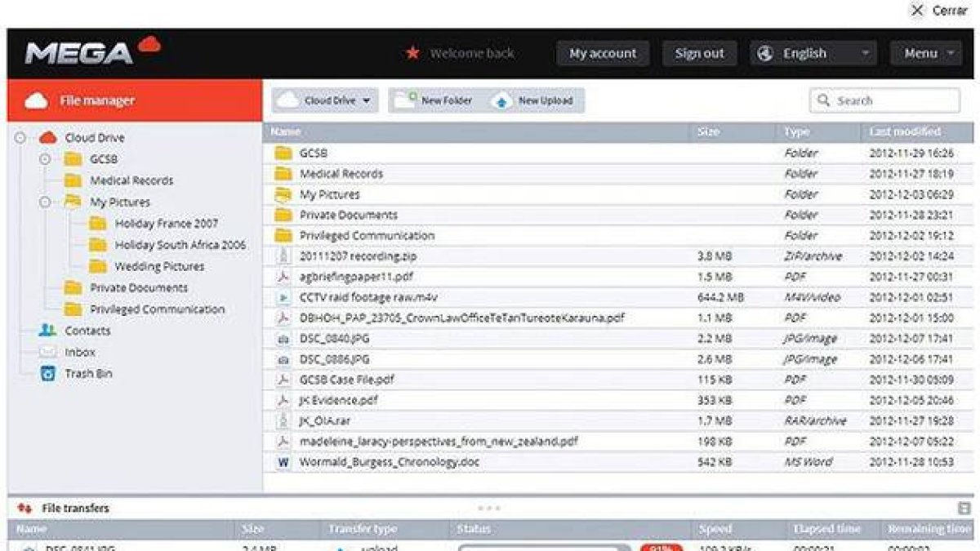This screenshot has height=551, width=980.
Task: Click the archive icon of 20111207 recording.zip
Action: pos(283,256)
